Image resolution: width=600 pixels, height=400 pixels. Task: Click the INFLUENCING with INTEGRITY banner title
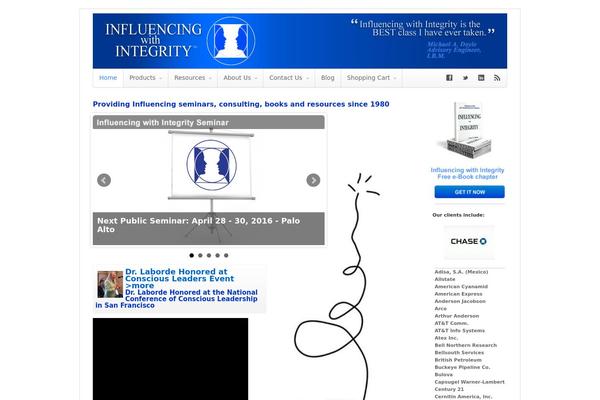tap(153, 40)
